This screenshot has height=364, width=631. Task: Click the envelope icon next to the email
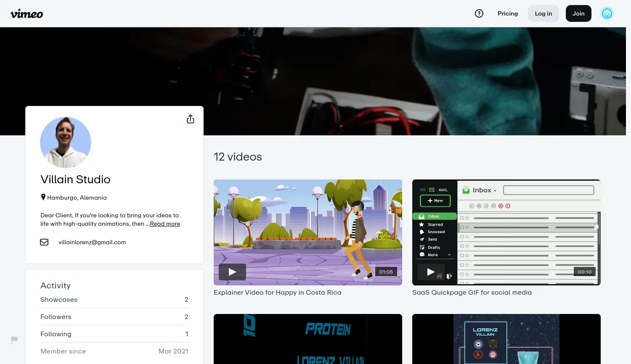click(x=44, y=242)
